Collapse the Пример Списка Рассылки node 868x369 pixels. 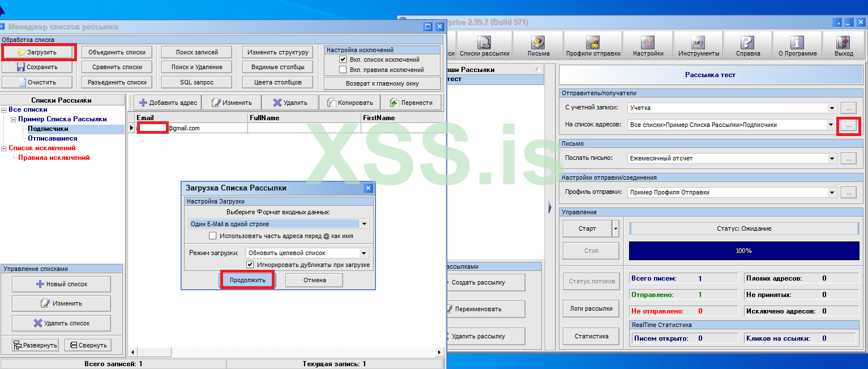14,119
